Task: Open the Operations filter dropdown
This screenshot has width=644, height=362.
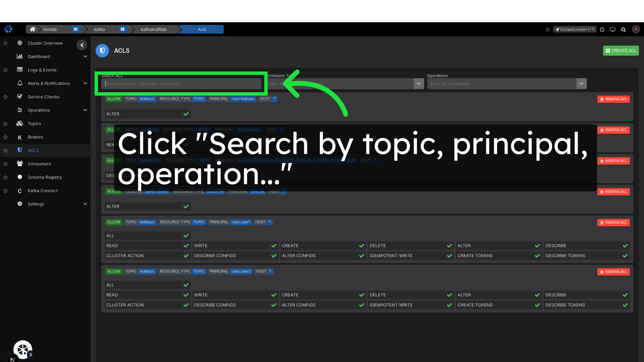Action: coord(581,83)
